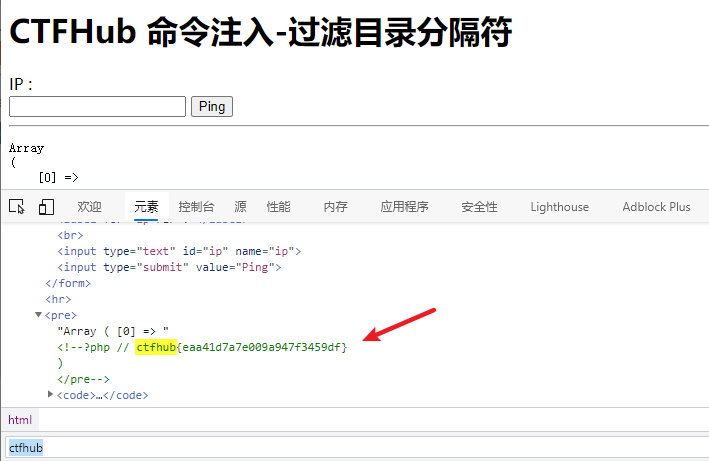Open the Lighthouse tab
This screenshot has width=709, height=461.
click(x=560, y=207)
